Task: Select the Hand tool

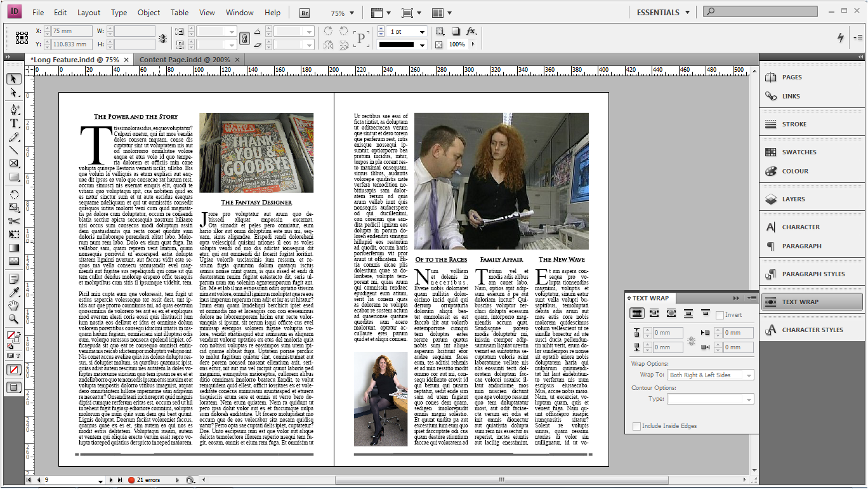Action: (x=13, y=305)
